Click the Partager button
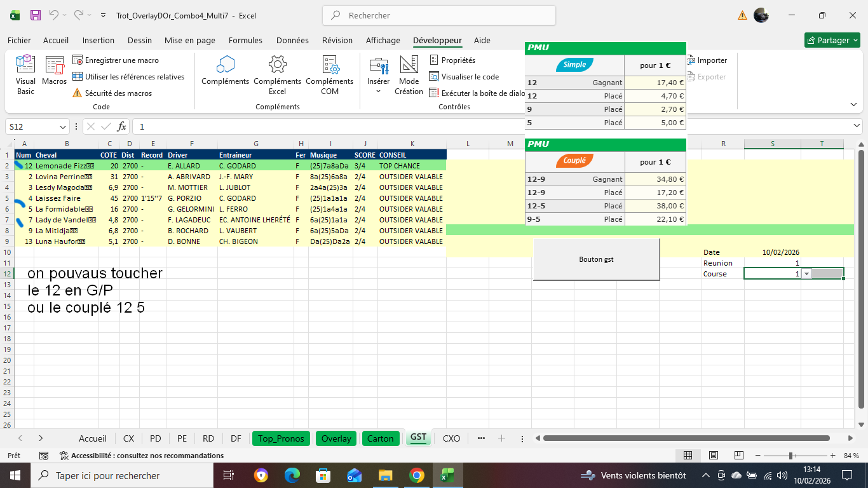The image size is (868, 488). [x=832, y=40]
